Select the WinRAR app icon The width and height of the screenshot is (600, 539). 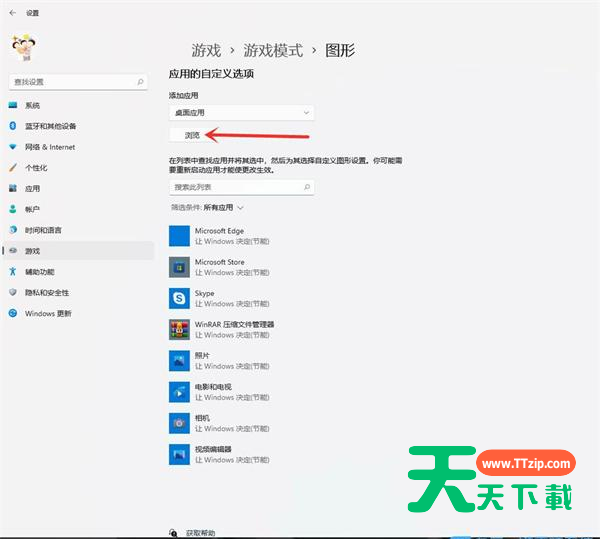point(179,329)
